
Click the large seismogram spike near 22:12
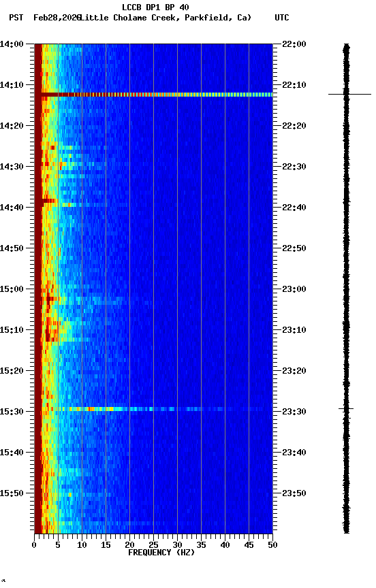pyautogui.click(x=349, y=94)
